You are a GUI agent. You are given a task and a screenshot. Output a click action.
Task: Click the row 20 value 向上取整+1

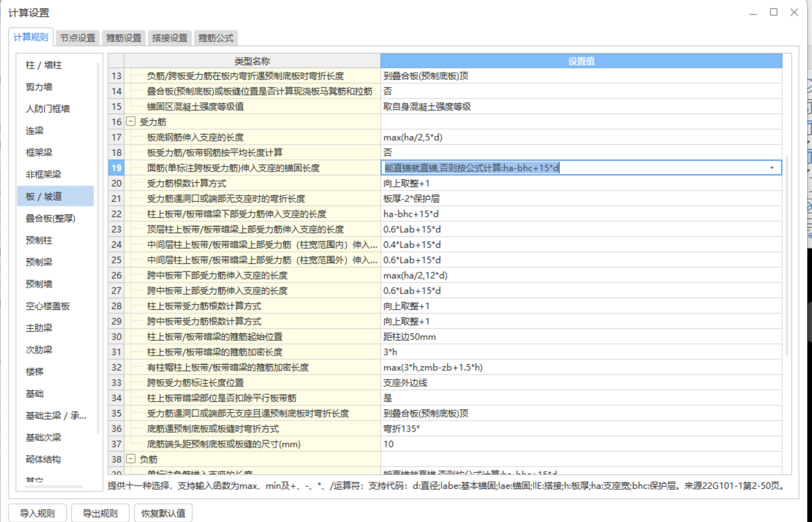click(x=581, y=183)
